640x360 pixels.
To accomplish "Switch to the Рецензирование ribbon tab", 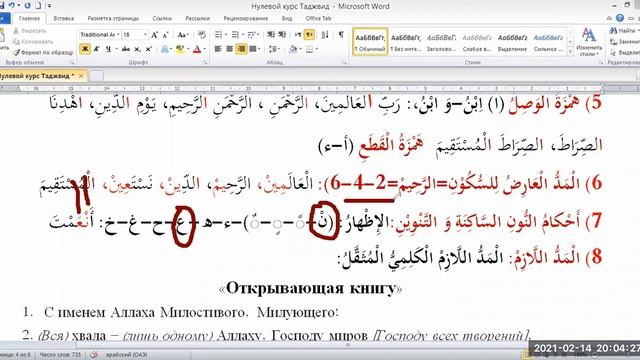I will click(246, 18).
